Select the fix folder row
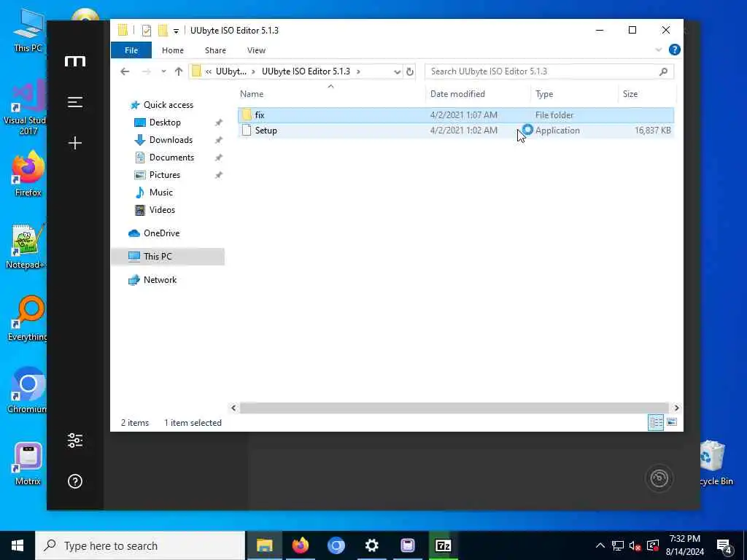 [456, 114]
